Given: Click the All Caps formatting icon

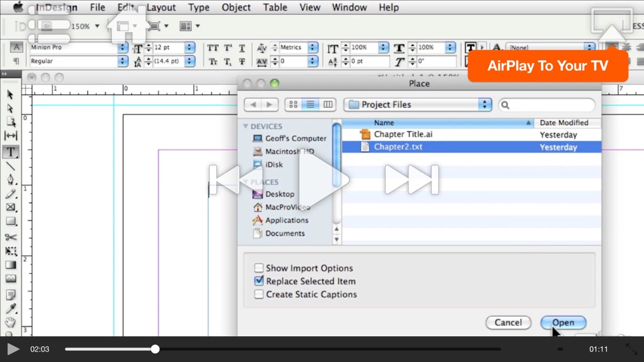Looking at the screenshot, I should [x=213, y=48].
